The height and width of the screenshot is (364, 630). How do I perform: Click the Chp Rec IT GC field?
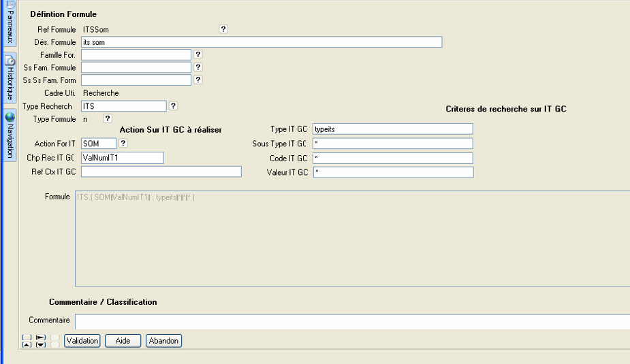(x=122, y=158)
